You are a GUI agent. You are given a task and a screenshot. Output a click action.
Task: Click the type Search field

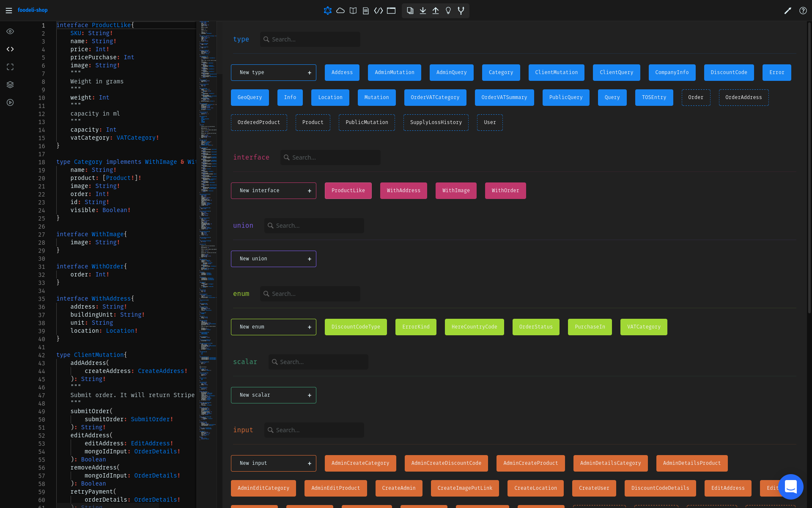(x=313, y=39)
